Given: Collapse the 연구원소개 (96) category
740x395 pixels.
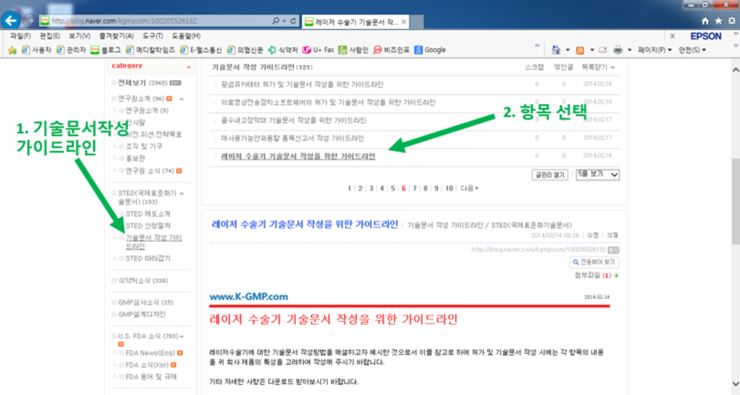Looking at the screenshot, I should click(x=182, y=99).
